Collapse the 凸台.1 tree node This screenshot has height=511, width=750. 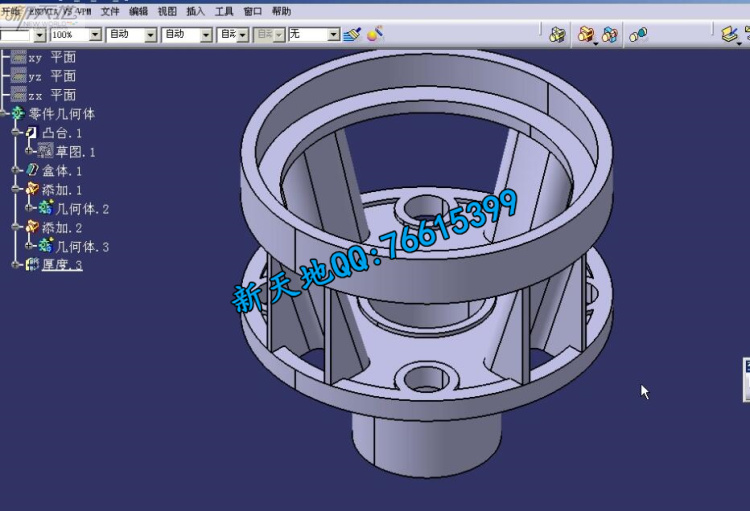click(x=16, y=133)
